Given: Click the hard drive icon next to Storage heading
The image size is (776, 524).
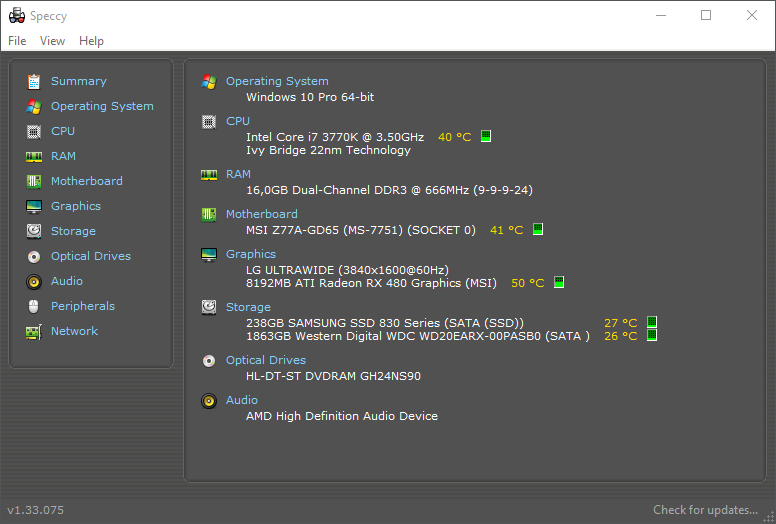Looking at the screenshot, I should (x=209, y=307).
